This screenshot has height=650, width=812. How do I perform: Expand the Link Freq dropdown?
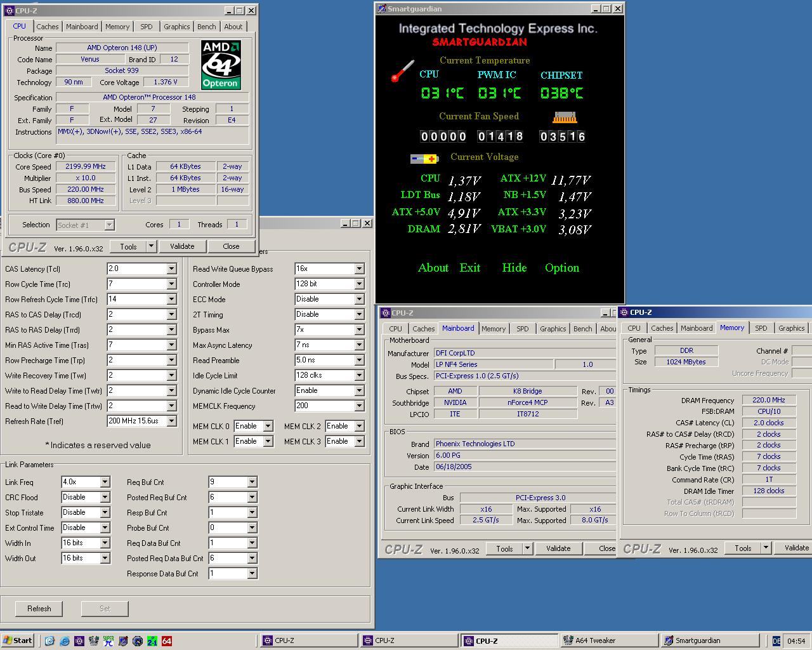(x=105, y=482)
